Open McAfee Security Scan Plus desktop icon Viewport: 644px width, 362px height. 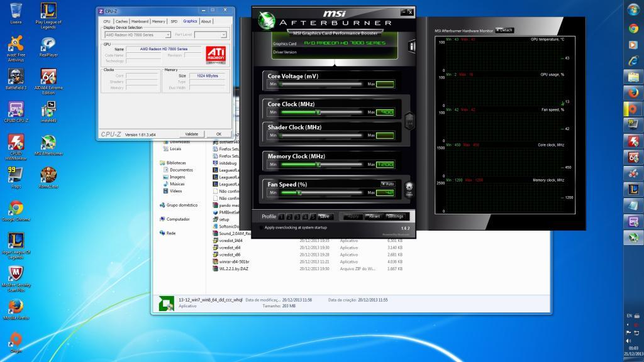coord(16,278)
